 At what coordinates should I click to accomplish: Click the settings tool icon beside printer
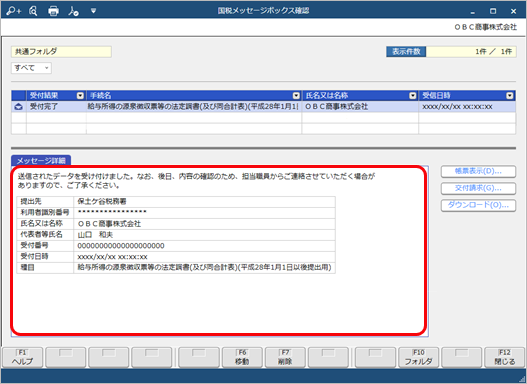(x=73, y=11)
